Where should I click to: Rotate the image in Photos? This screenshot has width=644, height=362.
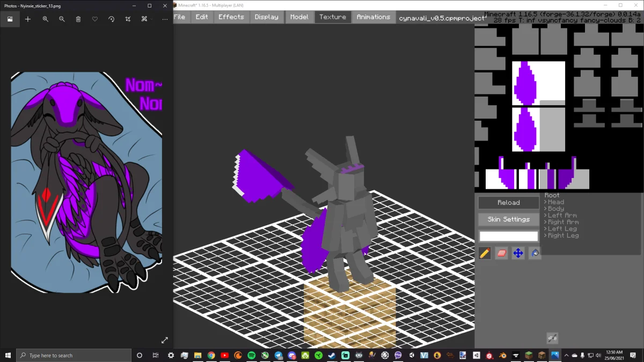(x=111, y=19)
